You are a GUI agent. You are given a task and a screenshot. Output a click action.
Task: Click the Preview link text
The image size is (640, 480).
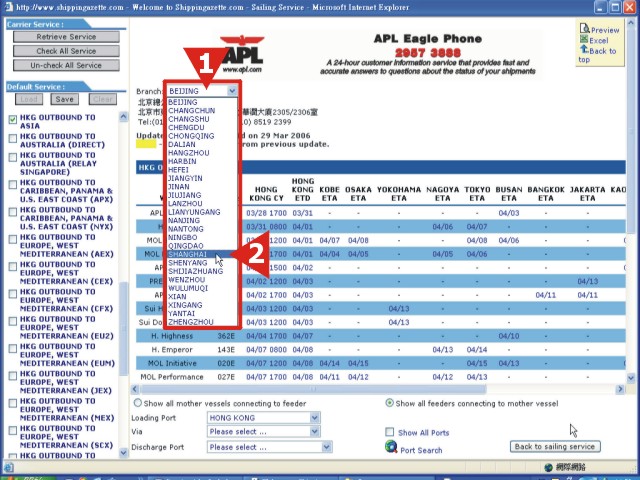coord(605,30)
